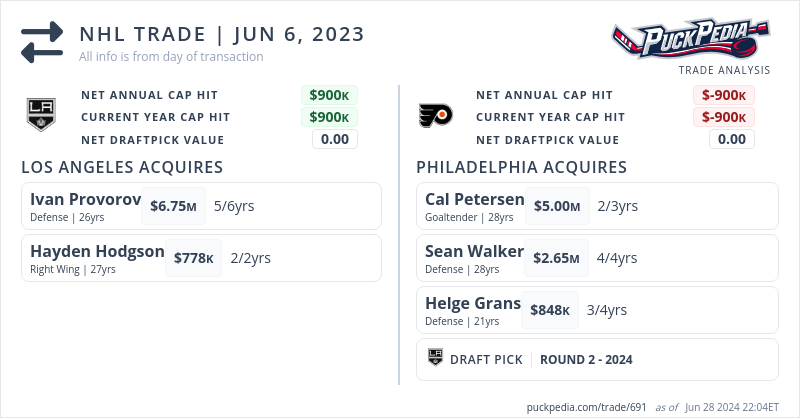This screenshot has height=418, width=800.
Task: Click Grans' $848K cap hit badge
Action: click(550, 310)
